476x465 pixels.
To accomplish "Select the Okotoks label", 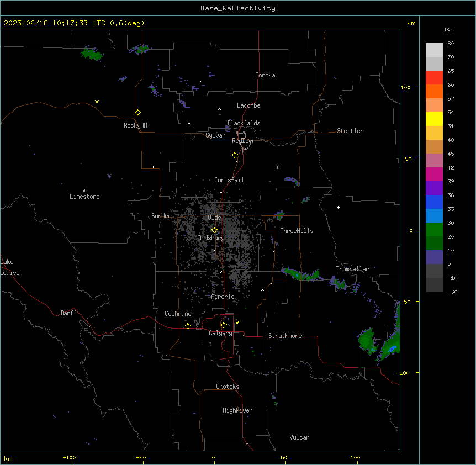I will point(228,387).
